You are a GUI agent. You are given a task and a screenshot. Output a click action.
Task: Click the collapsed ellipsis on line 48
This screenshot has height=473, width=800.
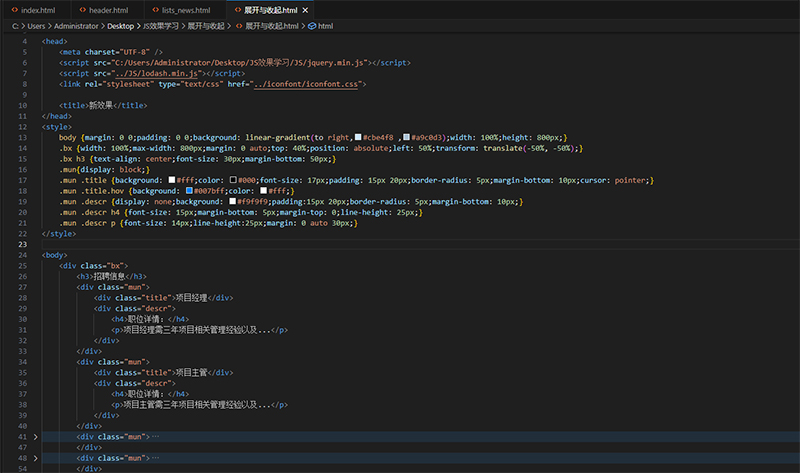(156, 458)
